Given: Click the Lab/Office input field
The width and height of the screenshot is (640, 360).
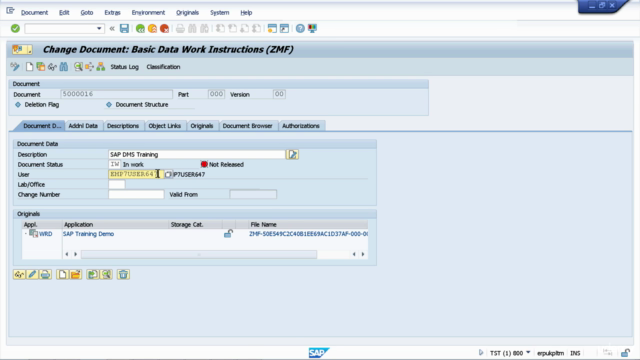Looking at the screenshot, I should [x=117, y=184].
